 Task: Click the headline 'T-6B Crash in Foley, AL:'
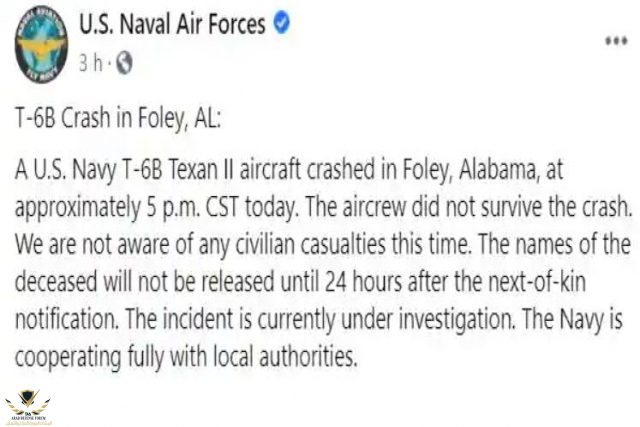[118, 119]
